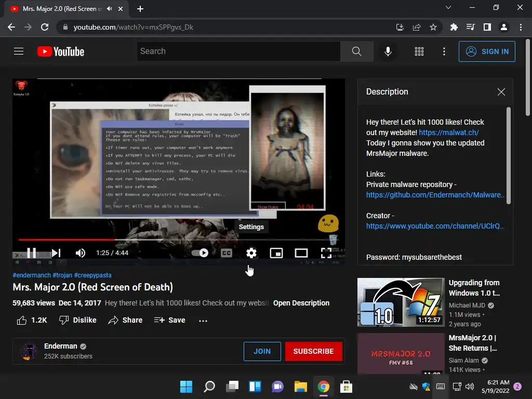
Task: Open Chrome profile icon
Action: pos(504,27)
